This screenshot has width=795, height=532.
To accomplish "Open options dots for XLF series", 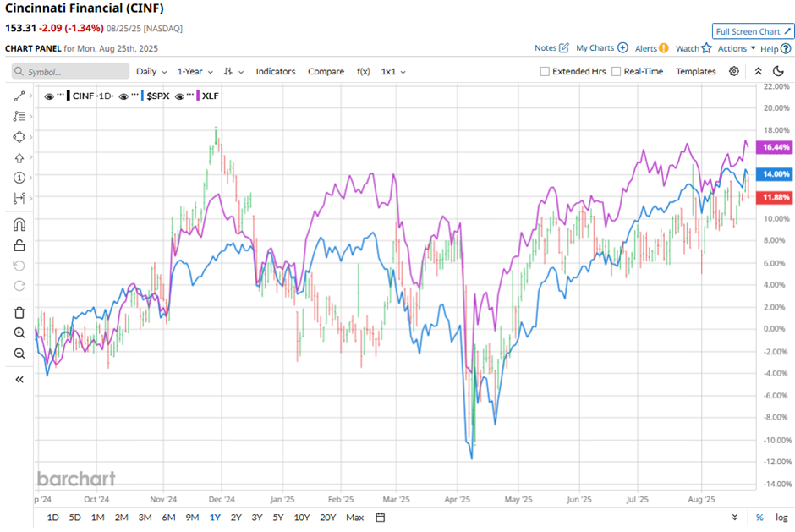I will tap(190, 95).
